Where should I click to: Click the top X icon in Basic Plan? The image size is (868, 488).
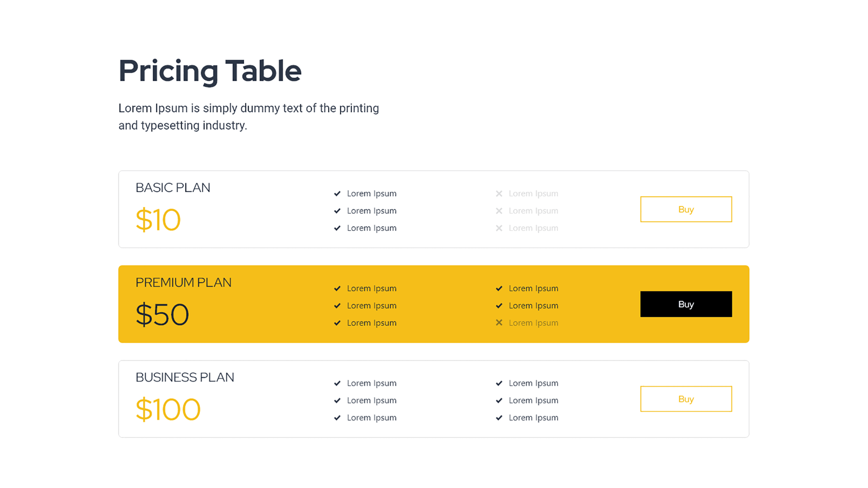tap(499, 194)
